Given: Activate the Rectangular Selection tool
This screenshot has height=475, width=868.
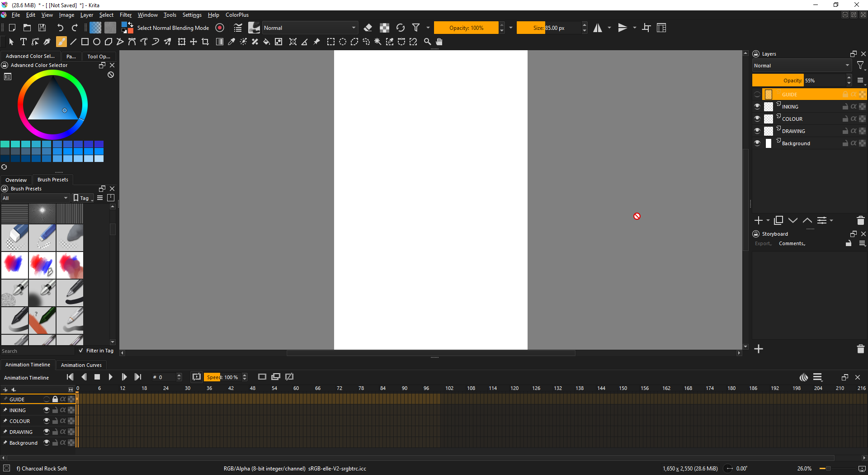Looking at the screenshot, I should pyautogui.click(x=331, y=42).
